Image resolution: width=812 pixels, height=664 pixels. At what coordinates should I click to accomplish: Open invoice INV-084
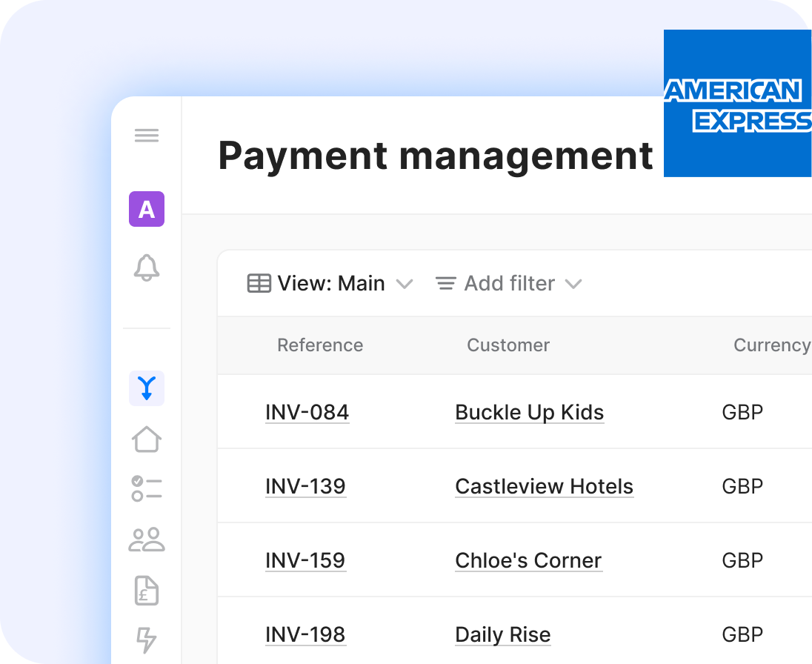tap(307, 413)
